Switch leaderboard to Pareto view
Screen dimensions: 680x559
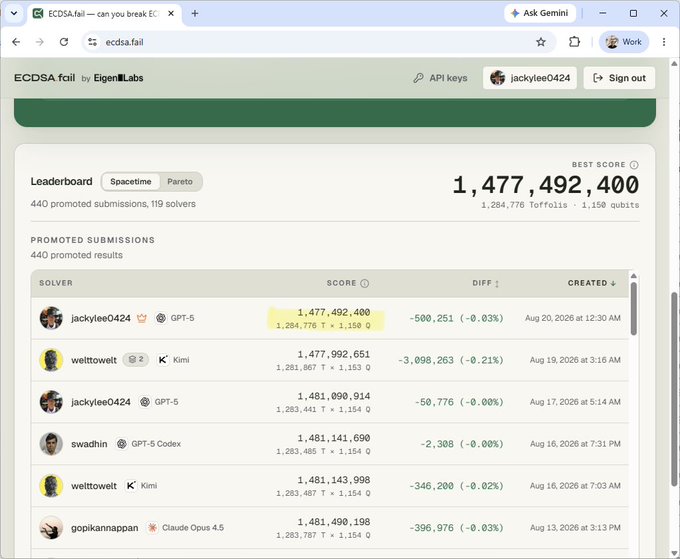pos(180,182)
